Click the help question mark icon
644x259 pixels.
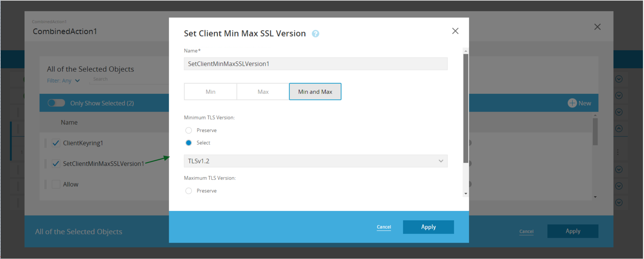(315, 34)
